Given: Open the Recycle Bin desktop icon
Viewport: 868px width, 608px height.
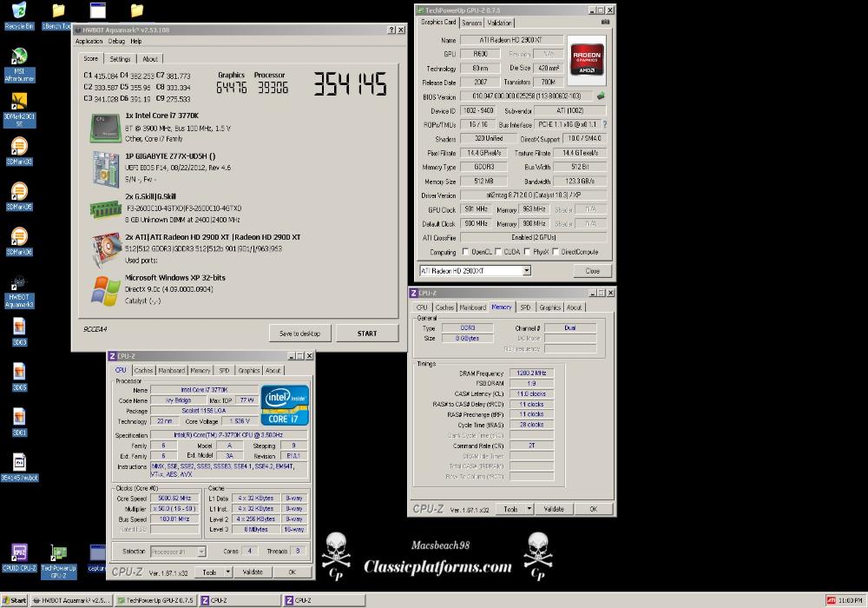Looking at the screenshot, I should pos(19,16).
